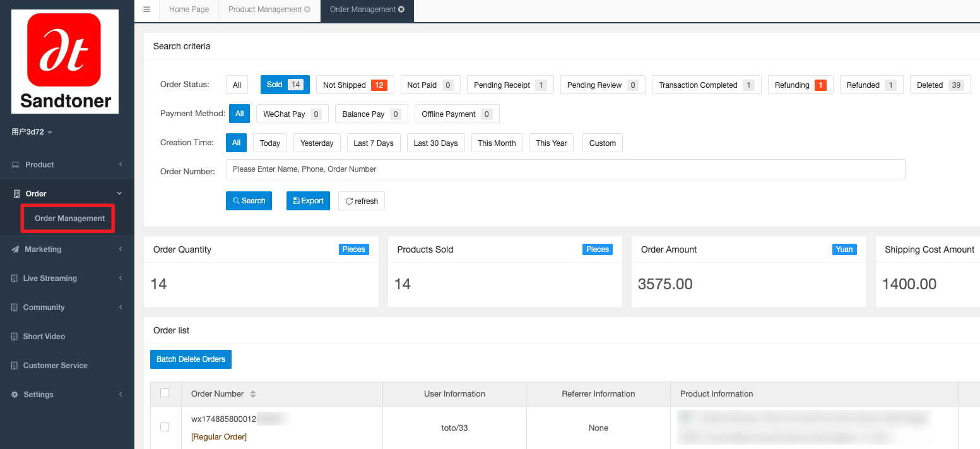
Task: Click the Sandtoner logo
Action: [65, 62]
